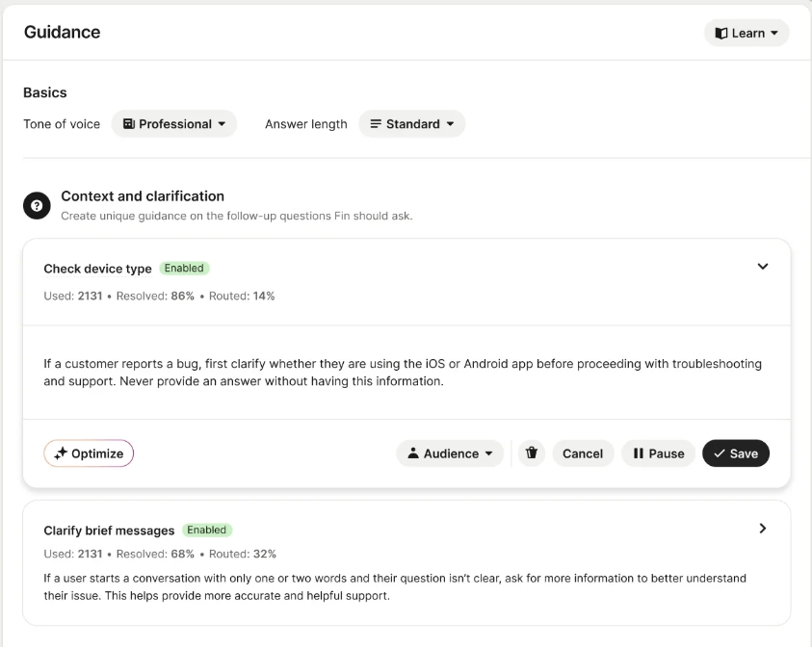Expand the Clarify brief messages card

point(763,528)
